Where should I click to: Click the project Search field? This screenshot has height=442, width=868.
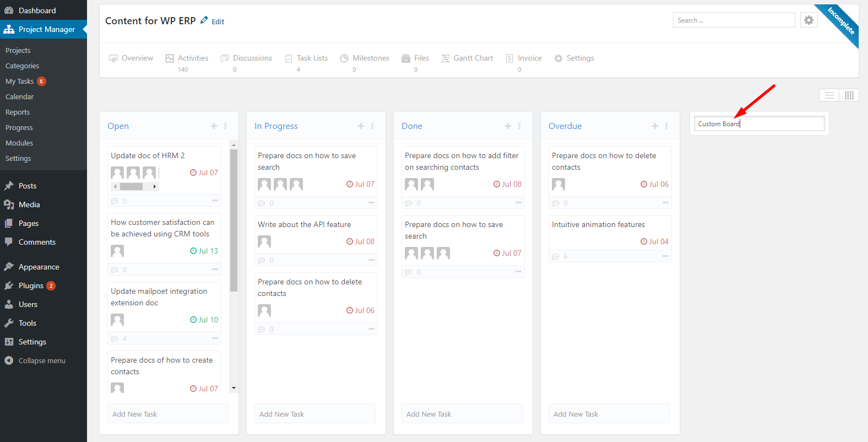(x=734, y=20)
